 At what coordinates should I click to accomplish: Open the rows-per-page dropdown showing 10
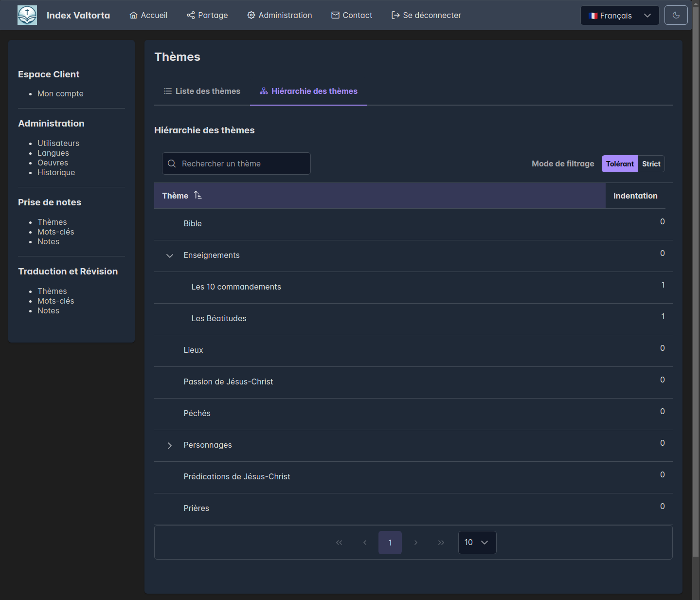(477, 543)
